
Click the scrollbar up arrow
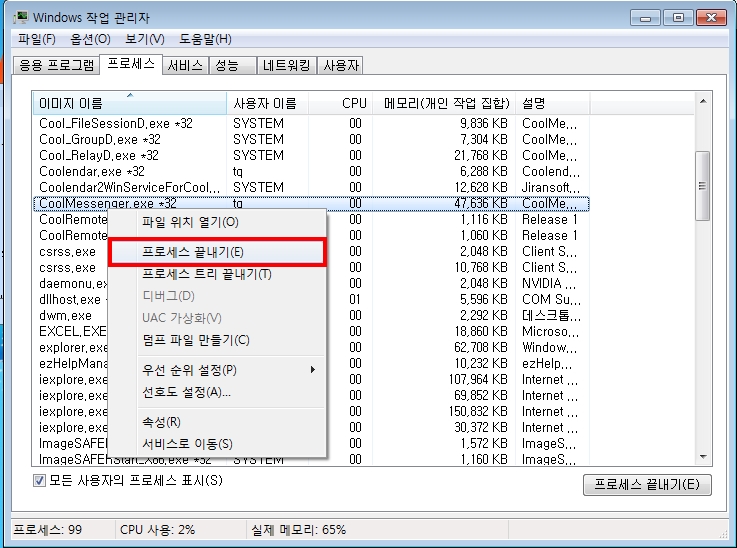703,102
